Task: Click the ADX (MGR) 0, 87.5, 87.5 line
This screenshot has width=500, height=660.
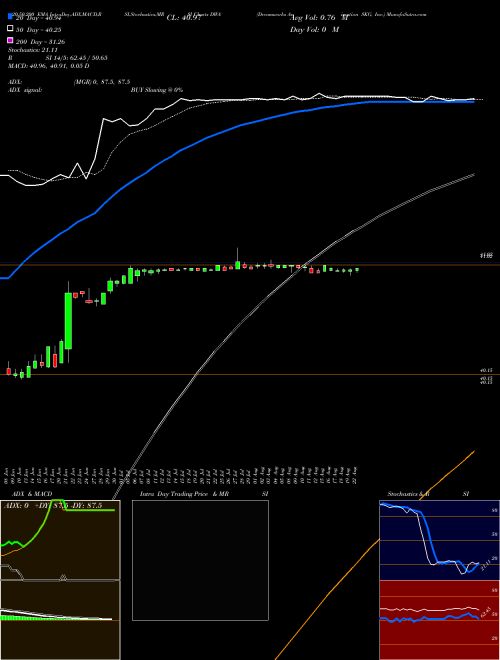Action: point(69,82)
